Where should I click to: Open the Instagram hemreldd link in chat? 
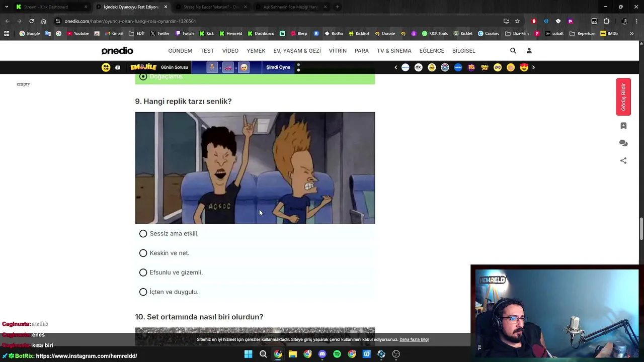click(87, 356)
